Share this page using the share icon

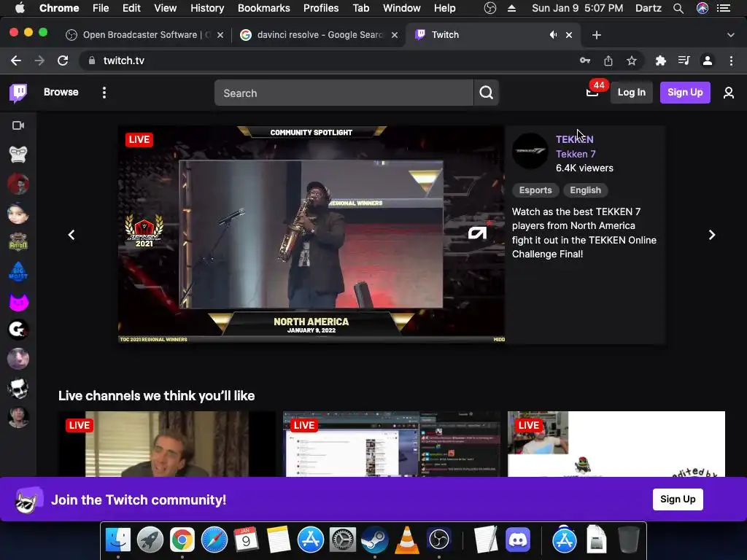(x=608, y=61)
